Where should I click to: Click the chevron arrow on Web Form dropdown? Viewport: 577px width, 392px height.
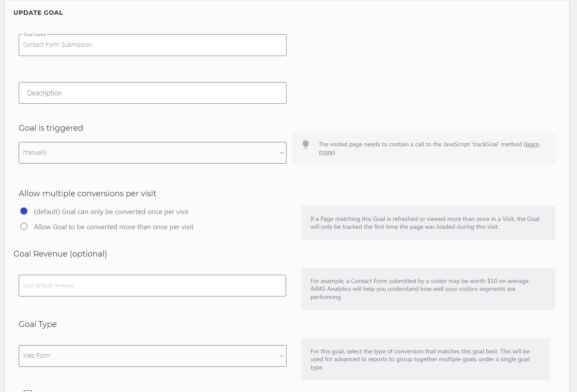pos(281,356)
